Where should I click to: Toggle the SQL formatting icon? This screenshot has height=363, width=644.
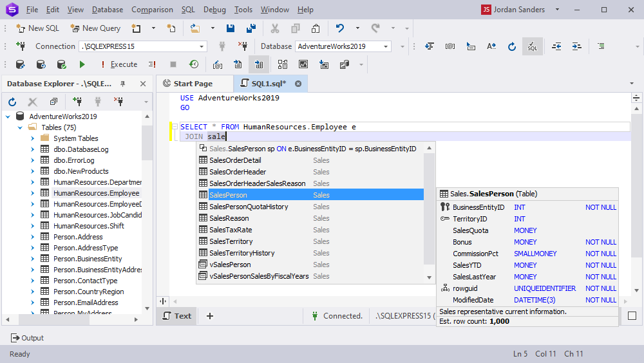pyautogui.click(x=533, y=46)
